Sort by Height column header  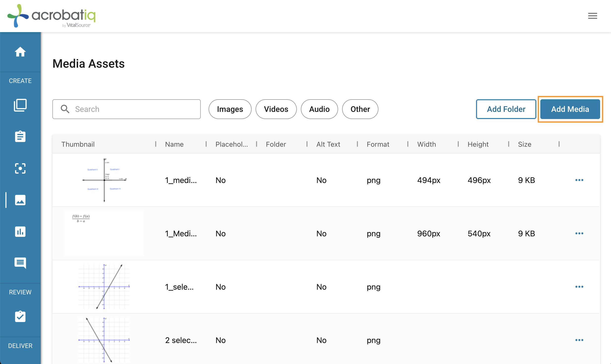(x=478, y=144)
